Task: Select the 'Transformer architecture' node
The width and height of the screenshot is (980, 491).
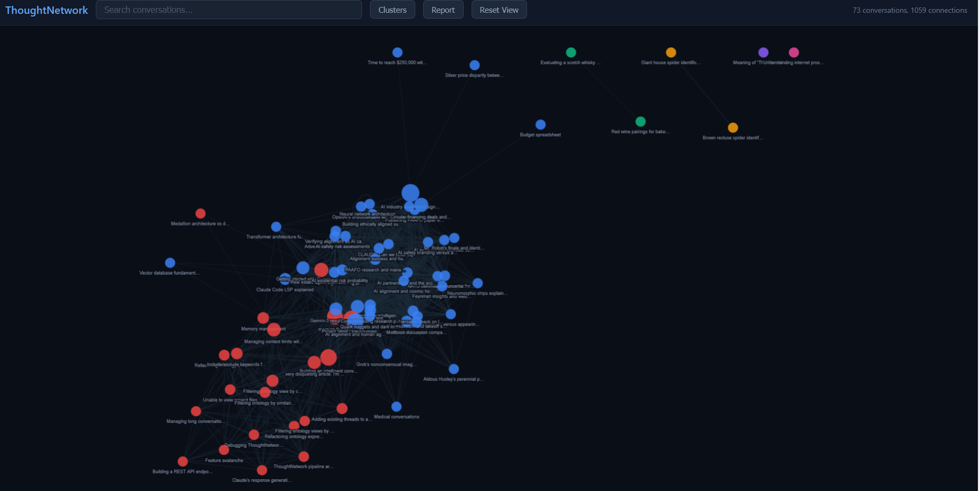Action: [276, 227]
